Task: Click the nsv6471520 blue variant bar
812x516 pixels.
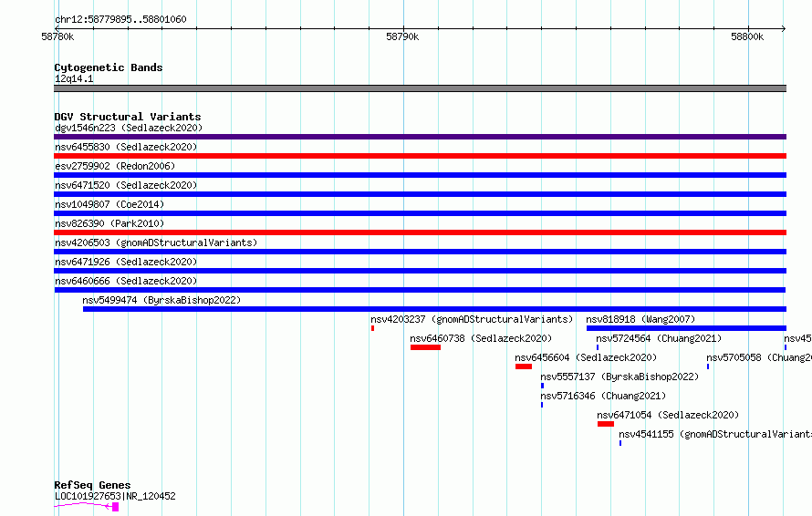Action: coord(420,194)
